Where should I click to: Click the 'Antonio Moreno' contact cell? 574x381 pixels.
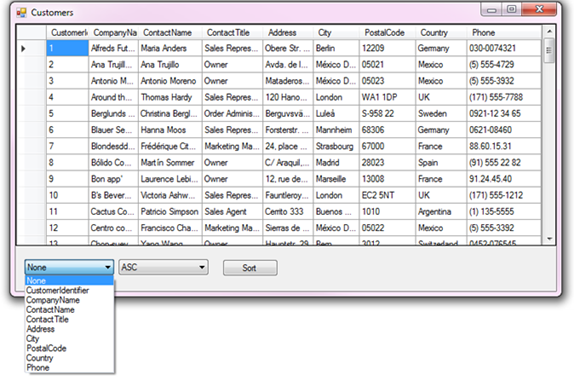point(170,81)
